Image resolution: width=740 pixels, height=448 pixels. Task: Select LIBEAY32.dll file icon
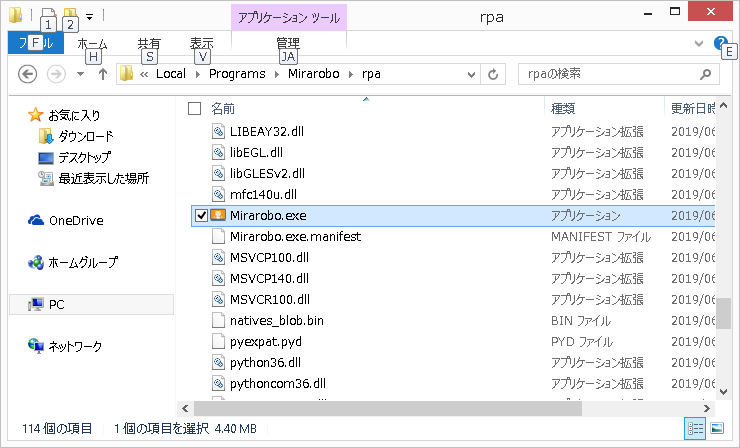point(218,132)
